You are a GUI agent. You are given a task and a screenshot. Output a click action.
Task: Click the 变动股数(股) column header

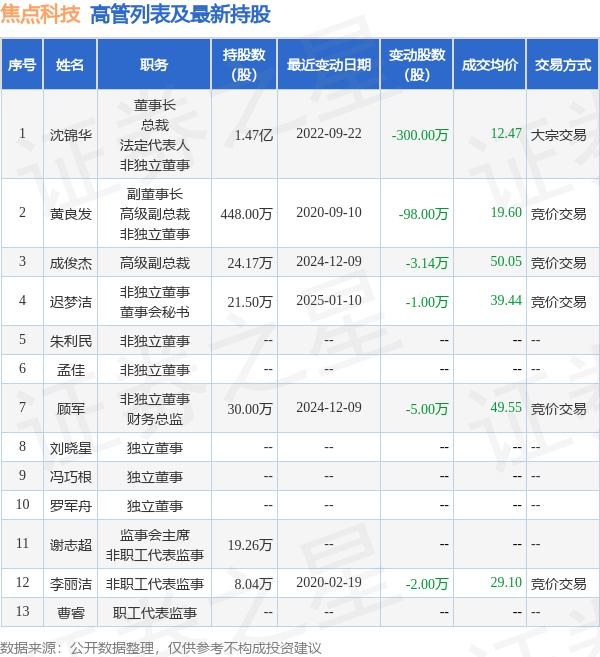click(416, 65)
